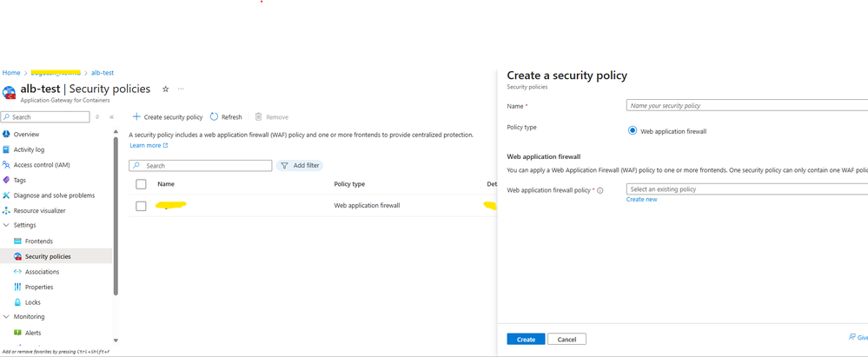Click the Home breadcrumb link
The width and height of the screenshot is (868, 357).
[x=11, y=73]
